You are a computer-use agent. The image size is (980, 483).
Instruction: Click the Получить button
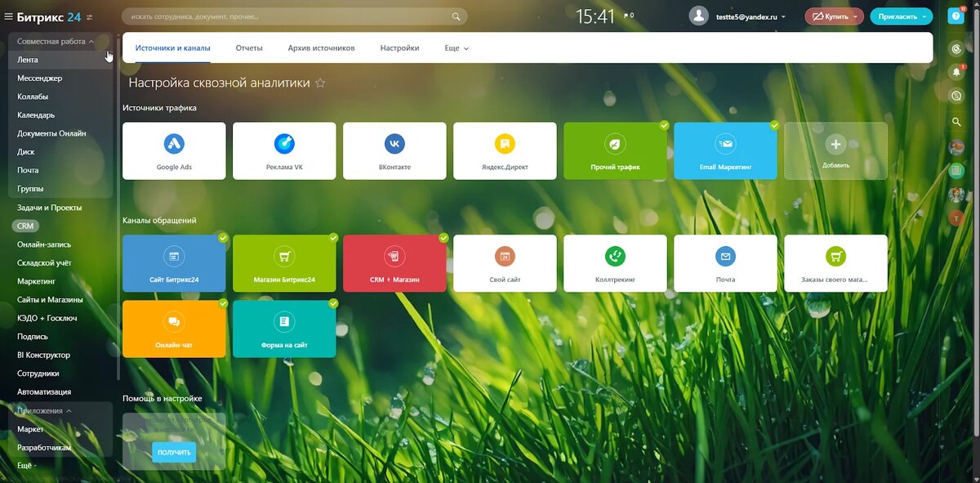click(x=174, y=452)
